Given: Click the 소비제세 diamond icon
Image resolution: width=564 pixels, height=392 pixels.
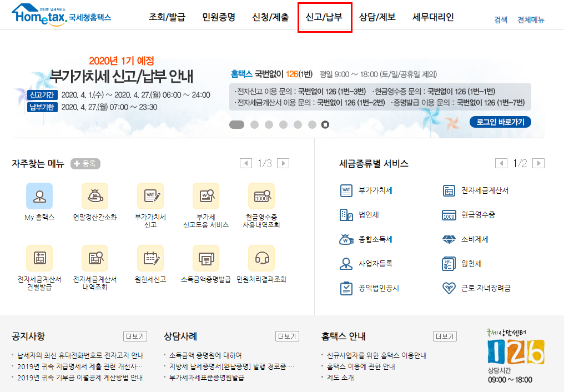Looking at the screenshot, I should coord(449,239).
